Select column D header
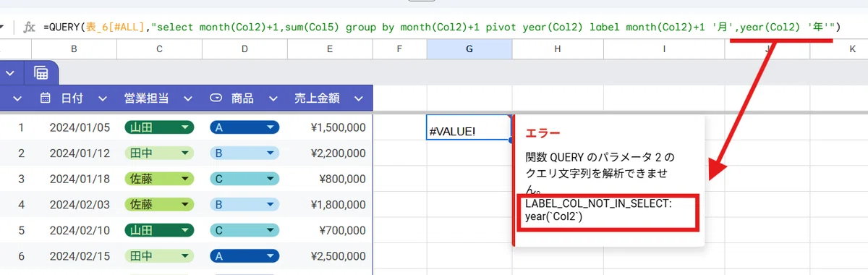Image resolution: width=868 pixels, height=275 pixels. [244, 48]
